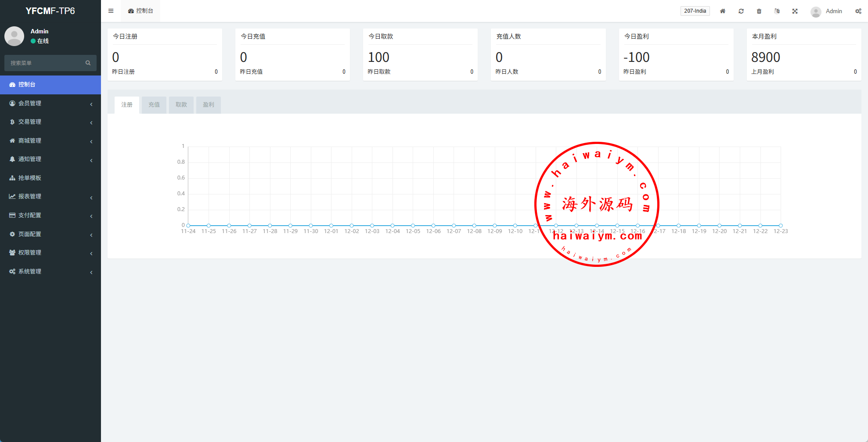This screenshot has width=868, height=442.
Task: Expand the 交易管理 sidebar menu
Action: (50, 122)
